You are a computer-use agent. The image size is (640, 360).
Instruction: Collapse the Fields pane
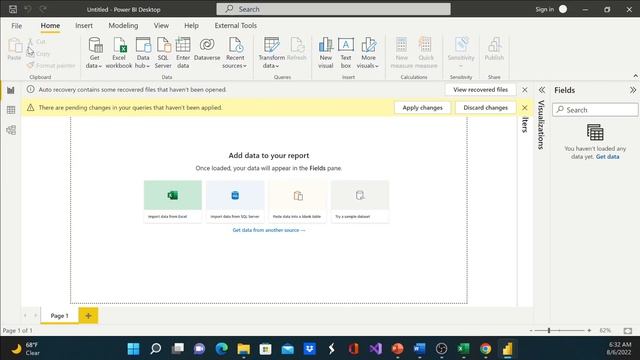coord(632,90)
